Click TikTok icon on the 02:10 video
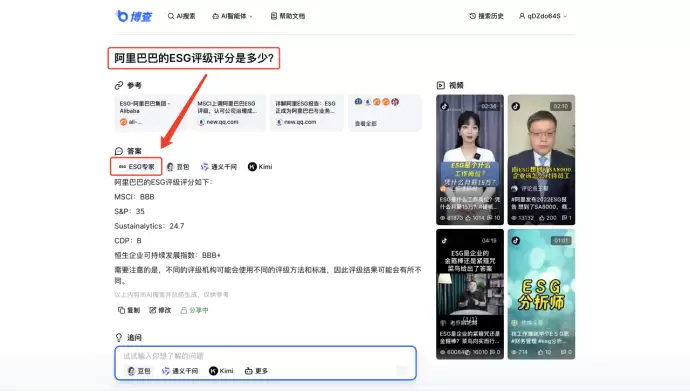The width and height of the screenshot is (690, 392). [516, 106]
